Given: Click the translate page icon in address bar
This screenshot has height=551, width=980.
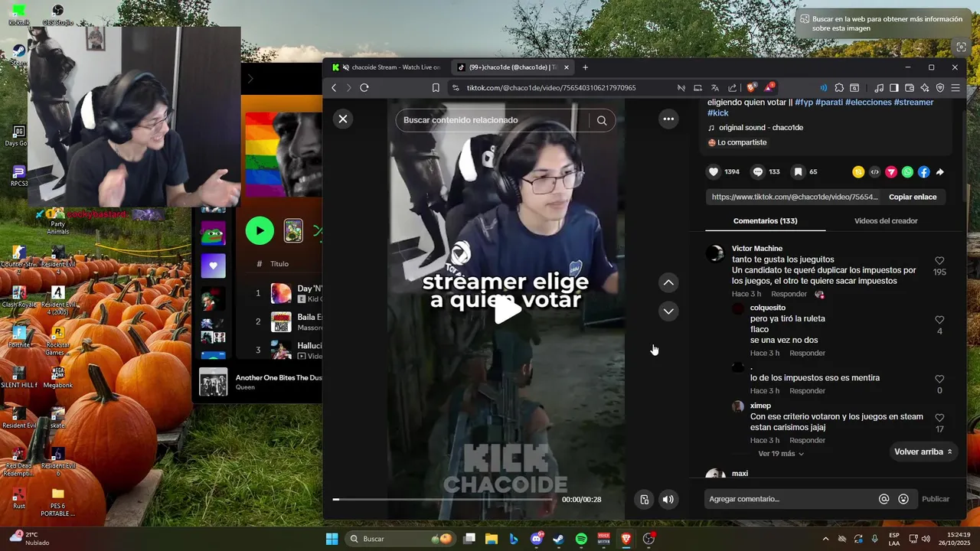Looking at the screenshot, I should pyautogui.click(x=715, y=88).
